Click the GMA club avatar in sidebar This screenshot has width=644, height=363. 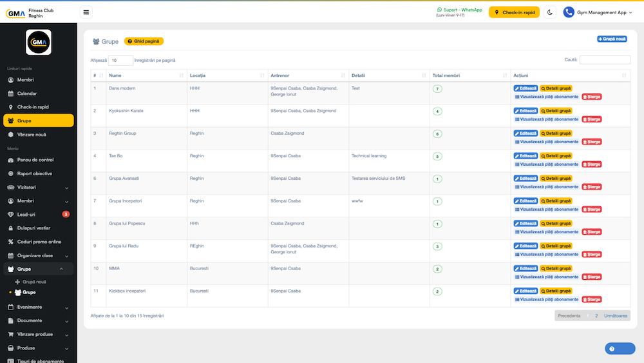point(39,42)
